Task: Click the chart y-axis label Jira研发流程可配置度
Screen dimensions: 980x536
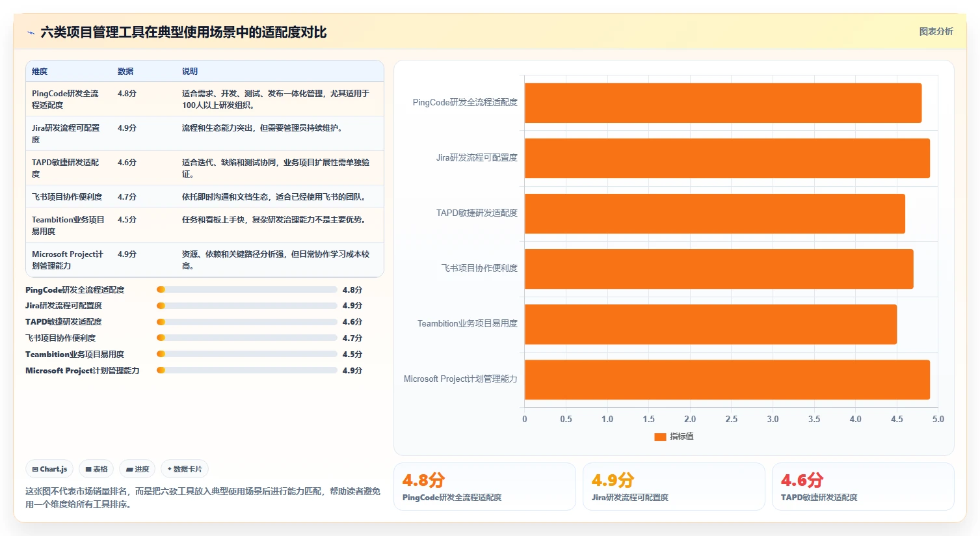Action: click(x=477, y=157)
